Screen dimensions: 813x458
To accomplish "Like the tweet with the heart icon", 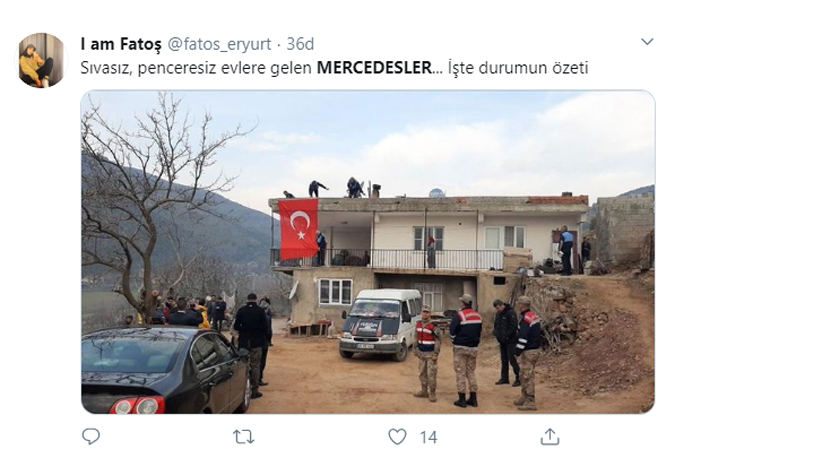I will pos(397,437).
